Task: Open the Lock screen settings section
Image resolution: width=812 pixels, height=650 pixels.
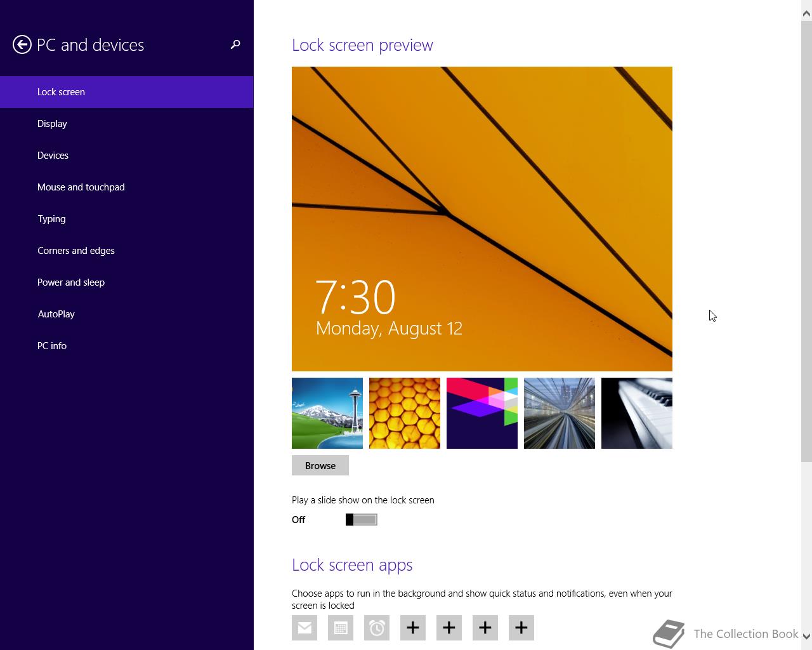Action: [x=127, y=92]
